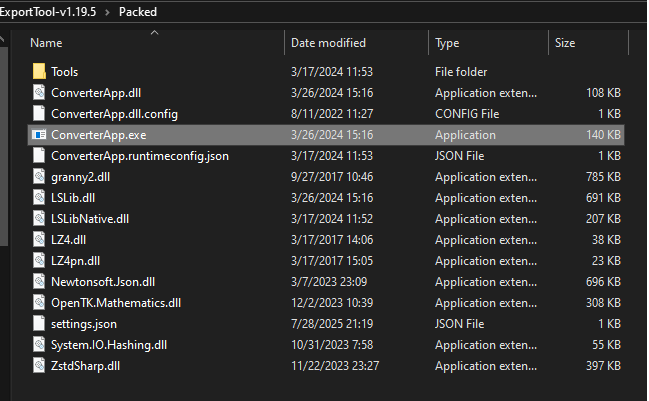
Task: Click the granny2.dll file icon
Action: (x=39, y=177)
